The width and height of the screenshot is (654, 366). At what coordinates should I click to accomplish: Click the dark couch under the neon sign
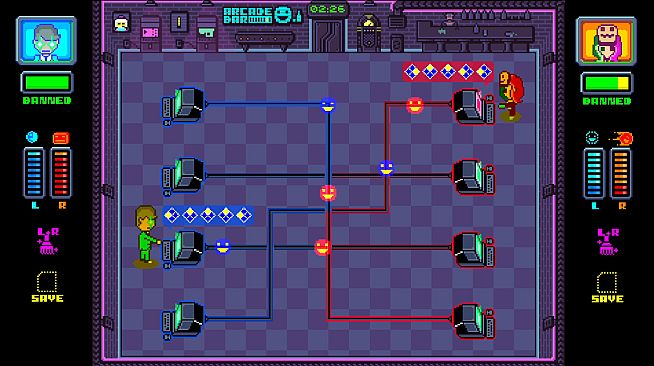click(x=265, y=40)
